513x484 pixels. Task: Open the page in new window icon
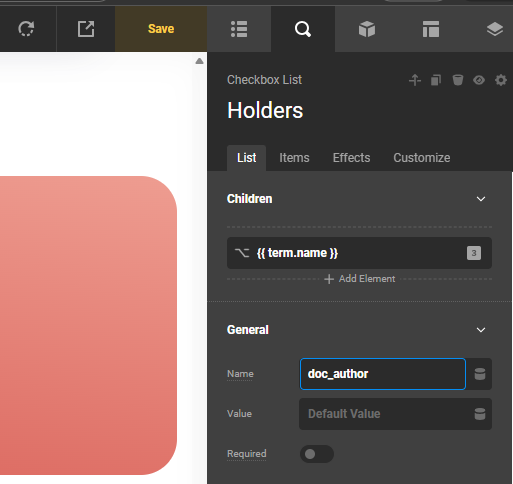tap(86, 29)
